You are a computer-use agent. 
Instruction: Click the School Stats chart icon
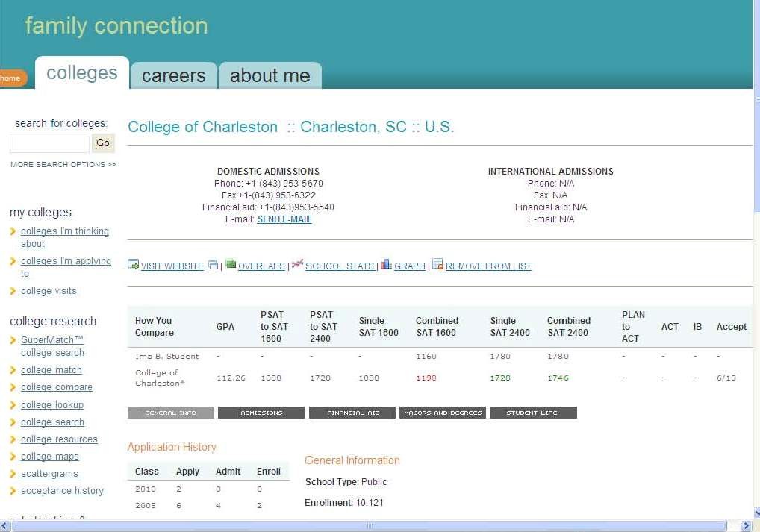pyautogui.click(x=297, y=264)
